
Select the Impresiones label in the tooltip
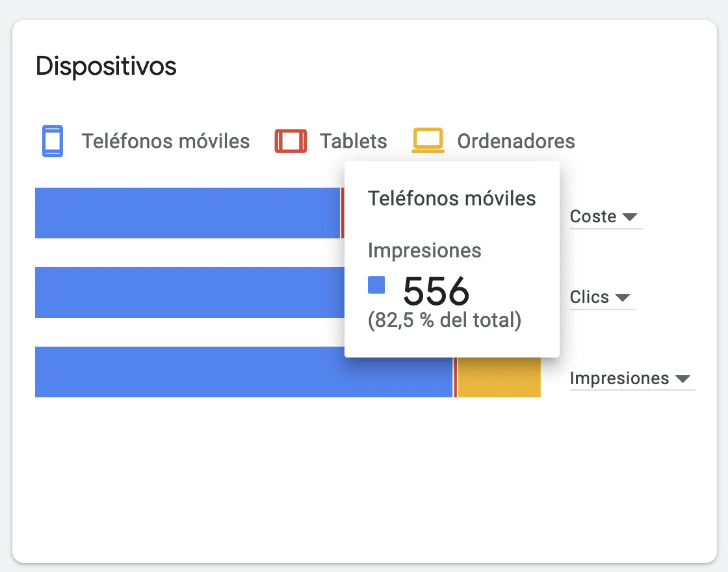pos(424,250)
